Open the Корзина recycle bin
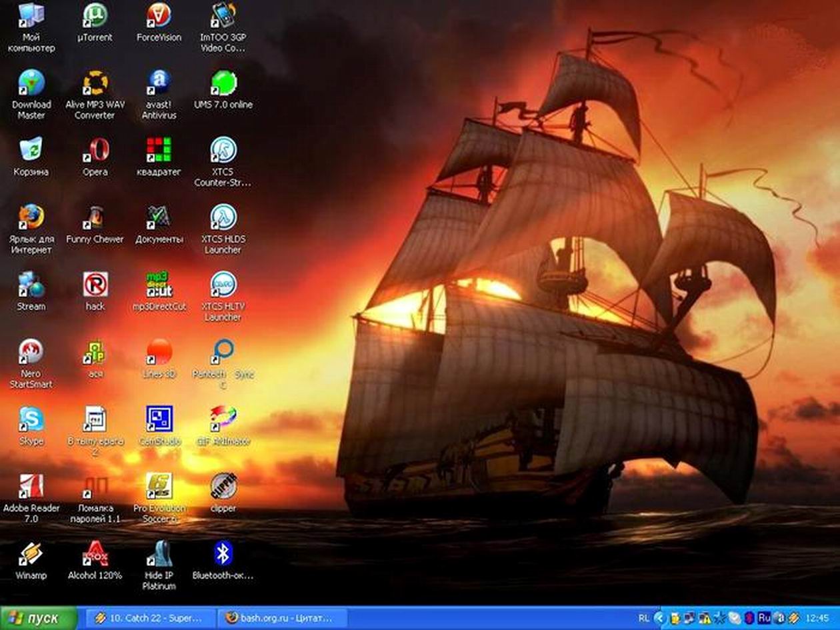840x630 pixels. 31,151
